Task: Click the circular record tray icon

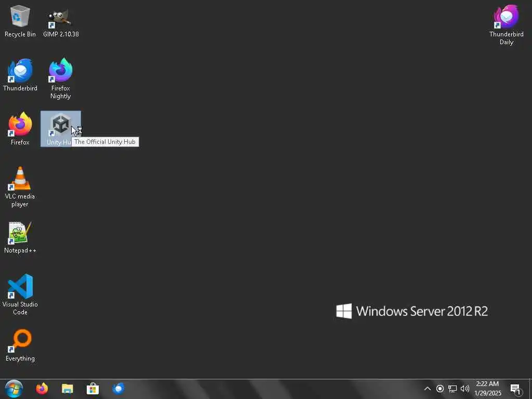Action: (440, 389)
